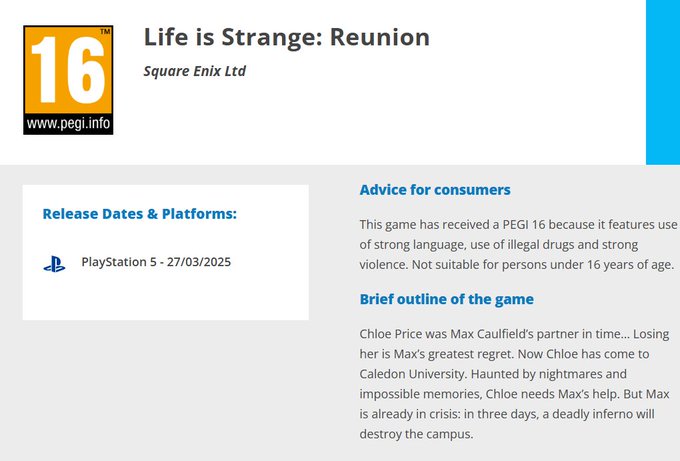Viewport: 680px width, 461px height.
Task: Click the TM mark on the PEGI badge
Action: pos(105,32)
